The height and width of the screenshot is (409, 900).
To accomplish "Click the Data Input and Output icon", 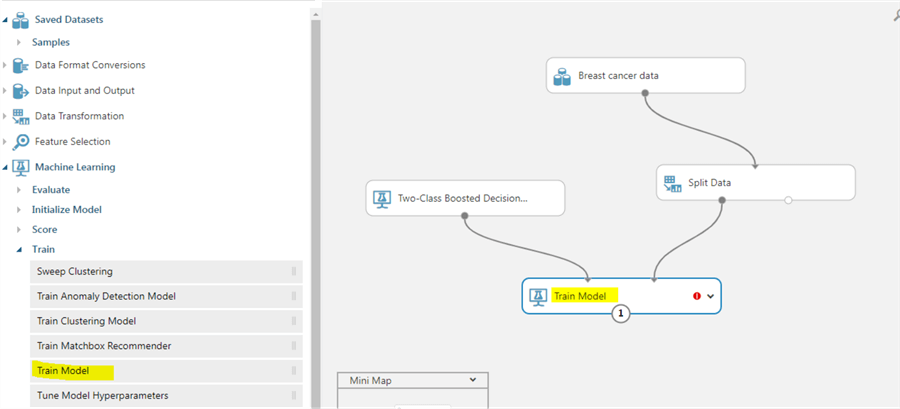I will 21,91.
